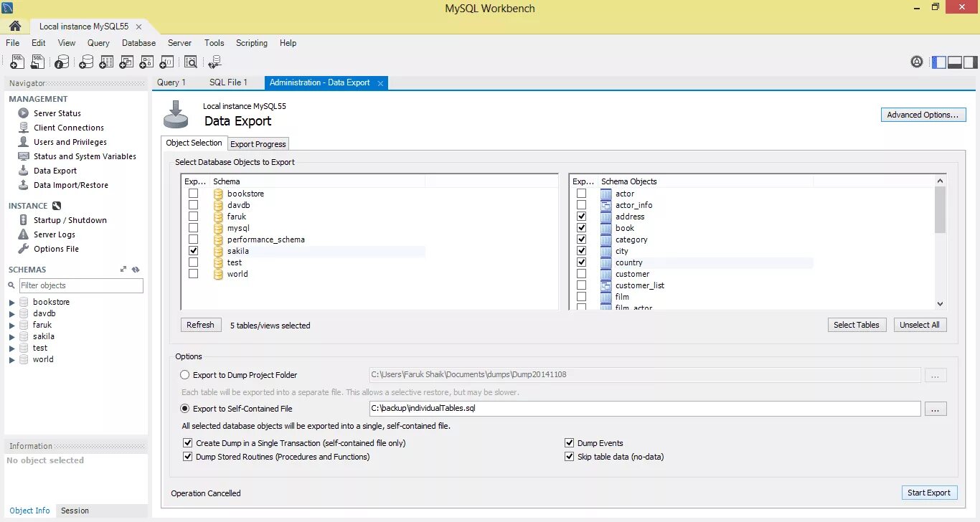Open the Session tab in Information panel

75,511
